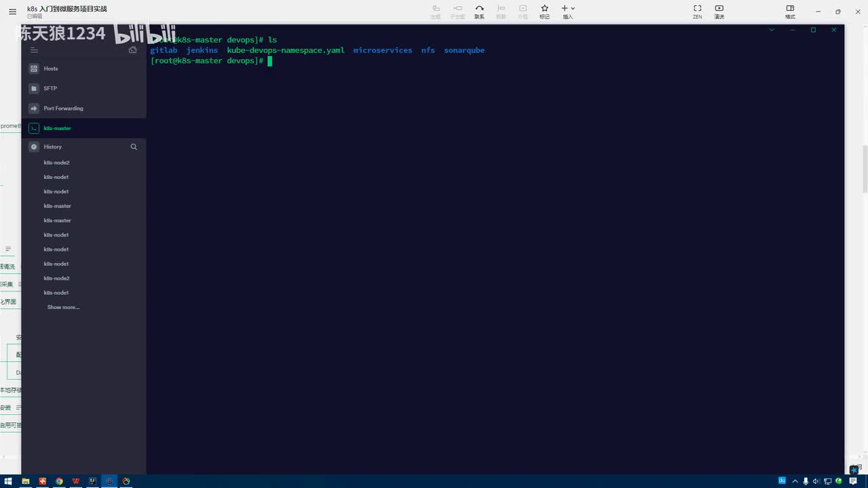Click microservices directory in terminal
Viewport: 868px width, 488px height.
[382, 50]
